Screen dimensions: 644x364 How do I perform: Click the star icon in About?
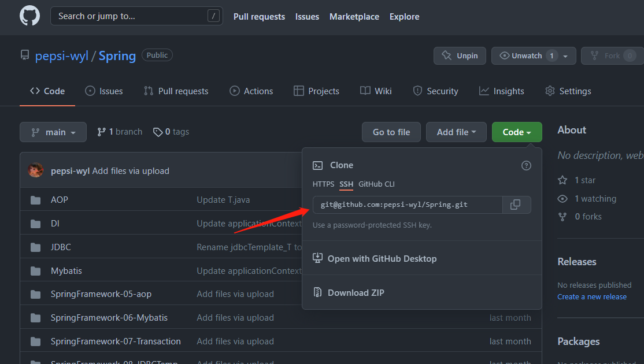click(x=562, y=180)
